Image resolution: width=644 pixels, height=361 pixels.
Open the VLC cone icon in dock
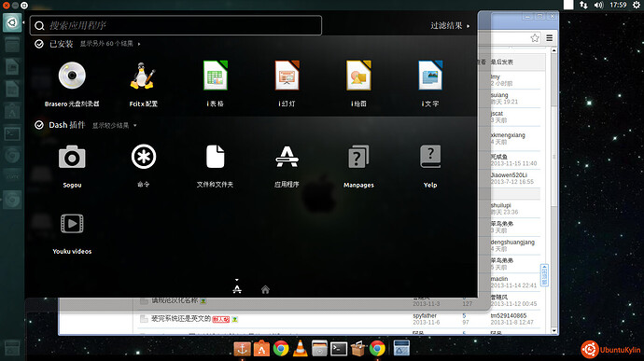click(301, 348)
